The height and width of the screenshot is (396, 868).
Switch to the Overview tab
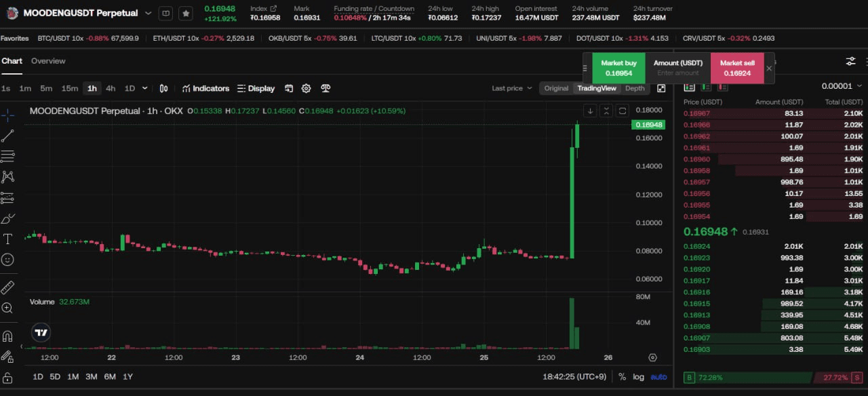click(x=48, y=61)
